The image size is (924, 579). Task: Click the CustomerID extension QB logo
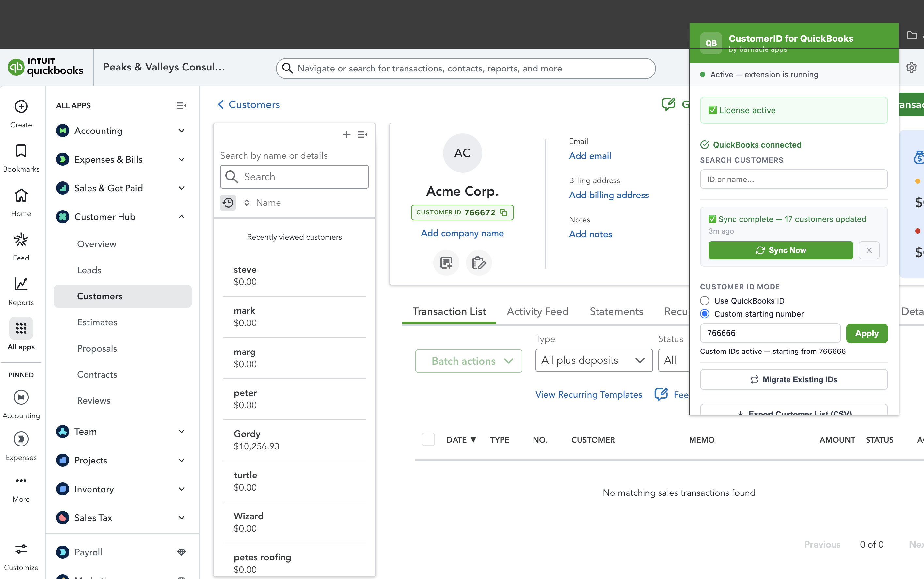(711, 43)
